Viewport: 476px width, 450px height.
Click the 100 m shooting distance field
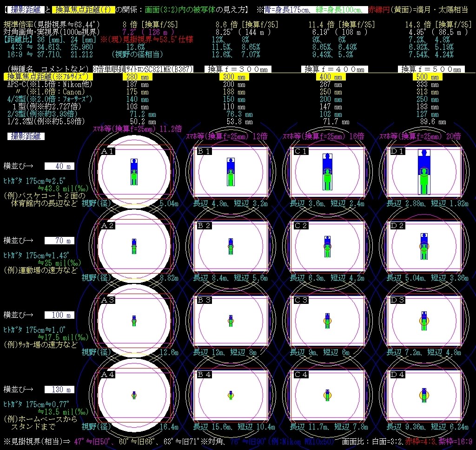(59, 315)
